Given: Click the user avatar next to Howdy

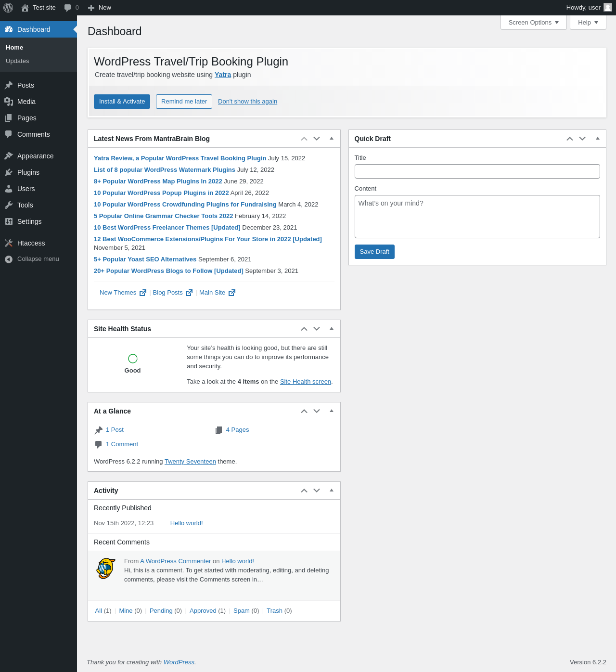Looking at the screenshot, I should [x=608, y=7].
